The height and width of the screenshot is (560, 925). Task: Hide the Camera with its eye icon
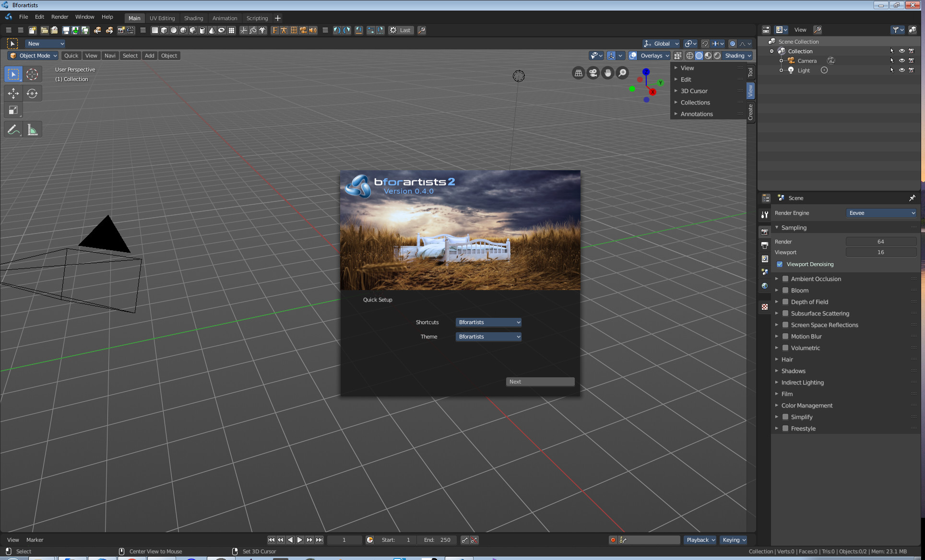pyautogui.click(x=901, y=60)
